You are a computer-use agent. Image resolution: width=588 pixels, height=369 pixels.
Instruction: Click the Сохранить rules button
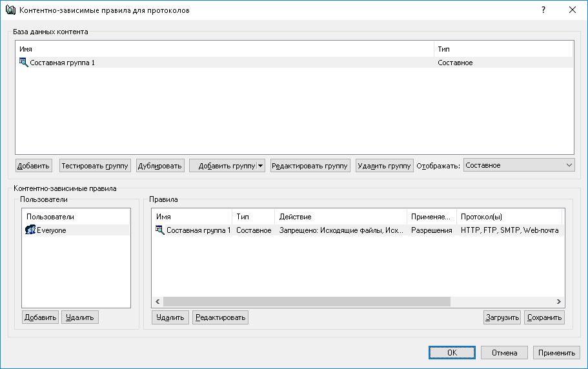point(544,317)
